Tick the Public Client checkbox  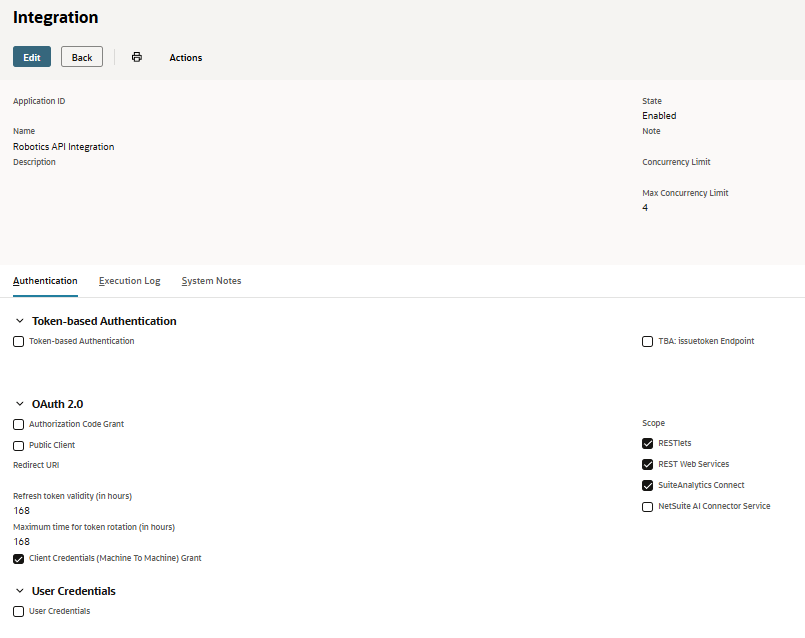19,446
